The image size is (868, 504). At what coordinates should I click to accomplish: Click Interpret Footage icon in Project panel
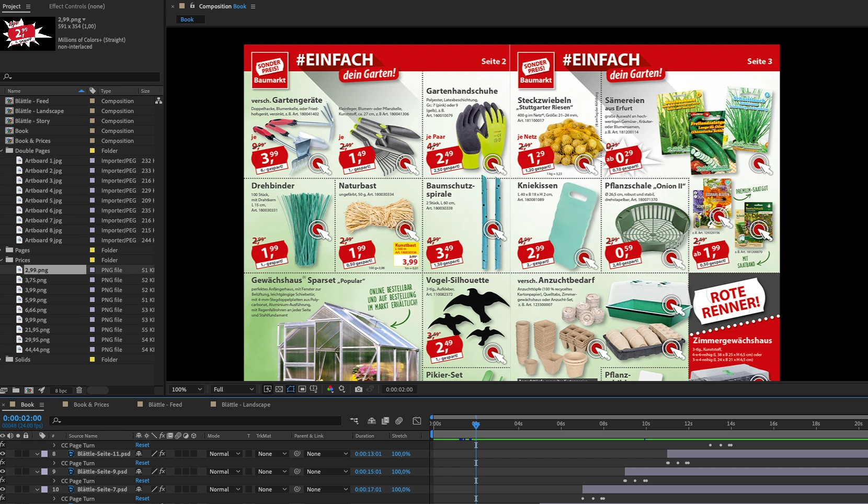click(4, 390)
